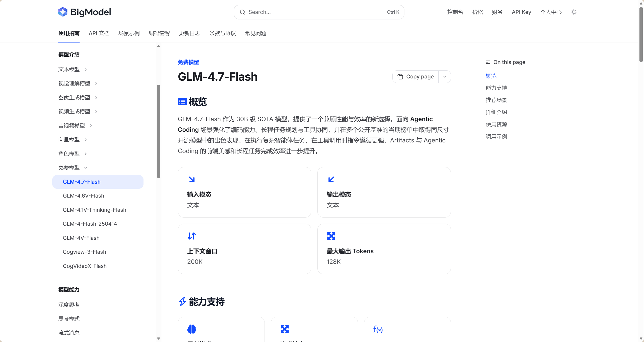Open 思考模式 in the sidebar
Screen dimensions: 644x342
(69, 319)
